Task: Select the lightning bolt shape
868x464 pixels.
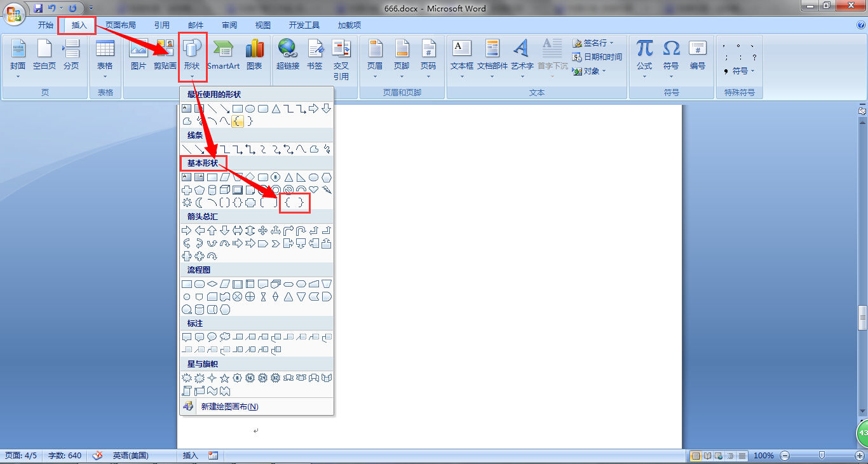Action: point(327,190)
